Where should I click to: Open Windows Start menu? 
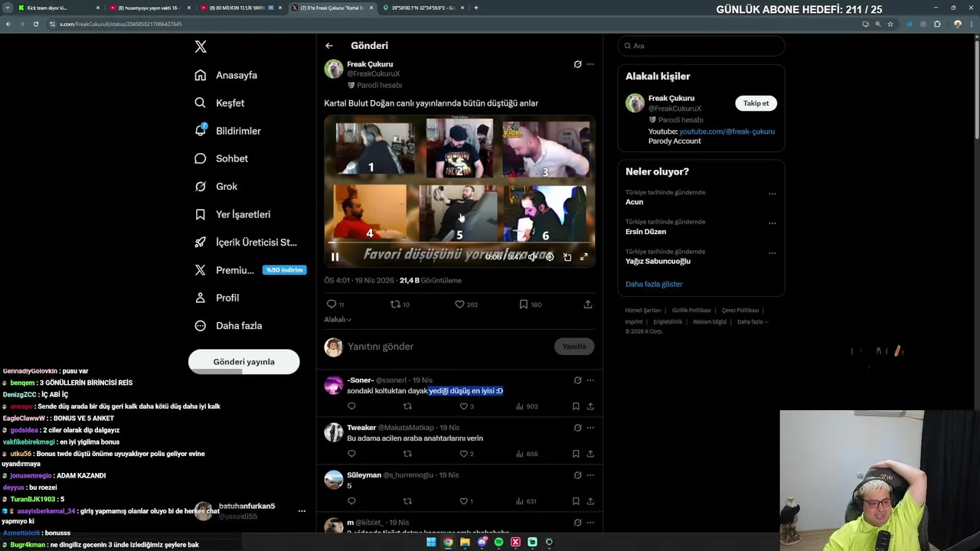(x=431, y=542)
